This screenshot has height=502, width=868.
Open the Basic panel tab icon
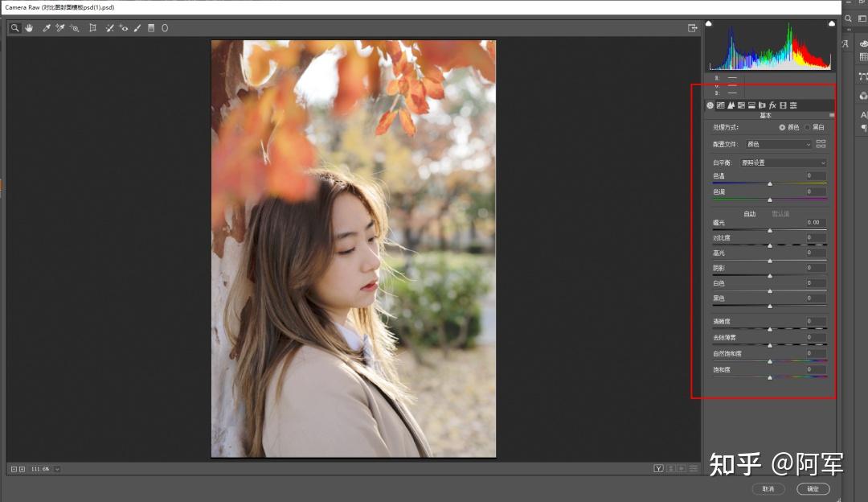point(710,105)
